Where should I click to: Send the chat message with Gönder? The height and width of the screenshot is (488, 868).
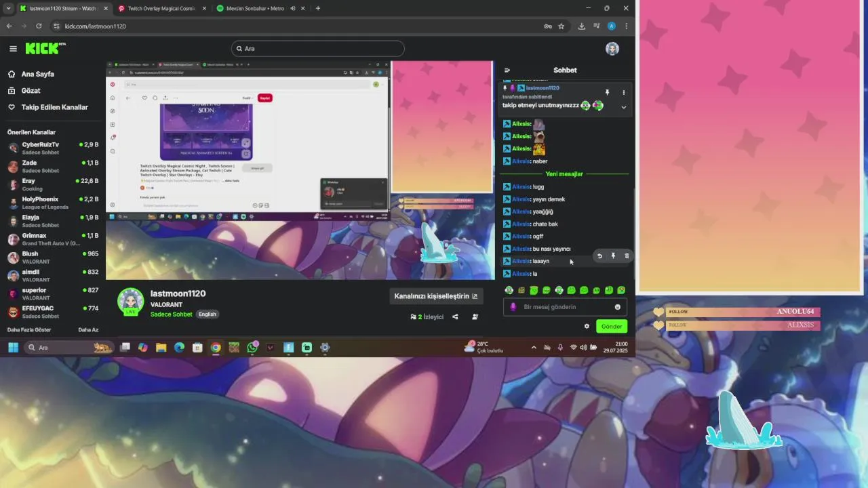click(611, 326)
